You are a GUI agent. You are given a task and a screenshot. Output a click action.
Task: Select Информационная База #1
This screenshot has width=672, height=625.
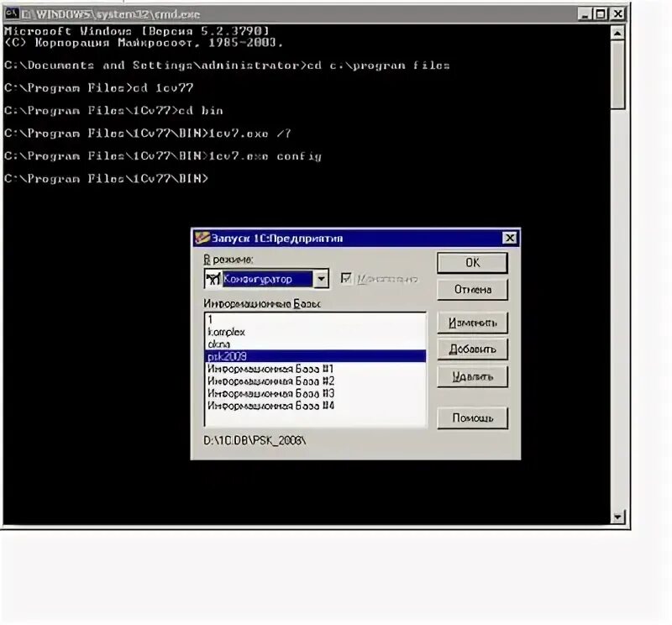point(316,369)
